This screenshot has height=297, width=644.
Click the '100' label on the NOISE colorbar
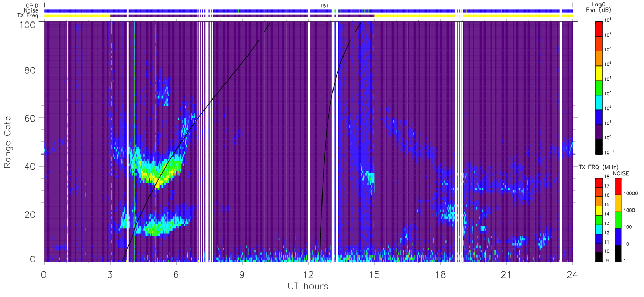[628, 228]
